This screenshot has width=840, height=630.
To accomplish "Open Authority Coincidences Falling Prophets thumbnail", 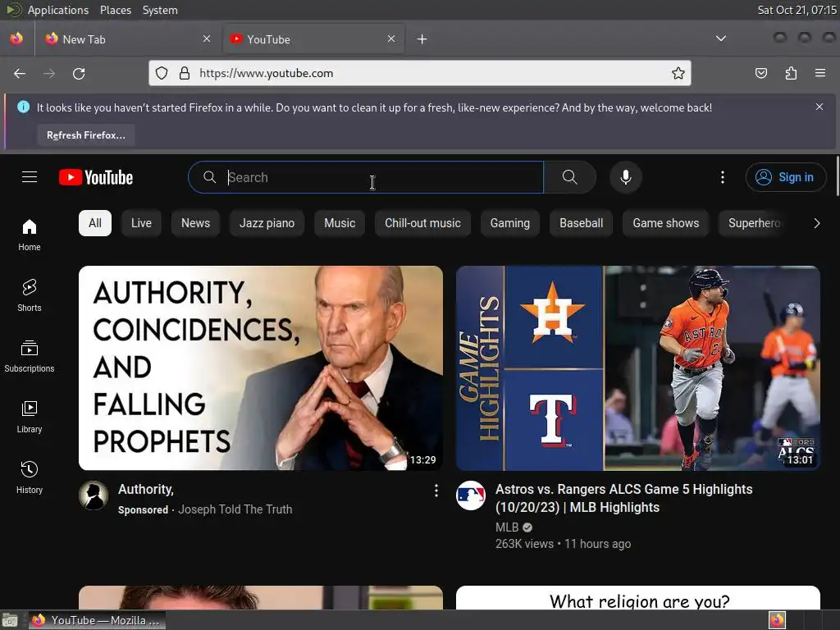I will [261, 368].
